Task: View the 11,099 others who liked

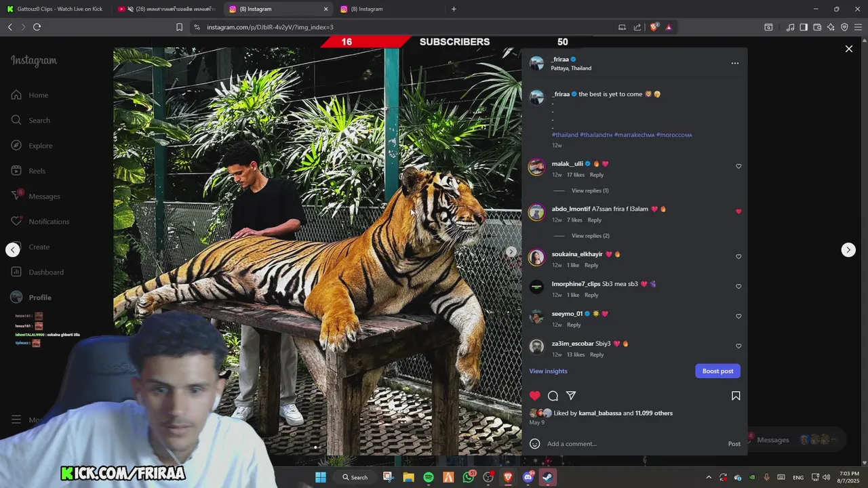Action: coord(654,413)
